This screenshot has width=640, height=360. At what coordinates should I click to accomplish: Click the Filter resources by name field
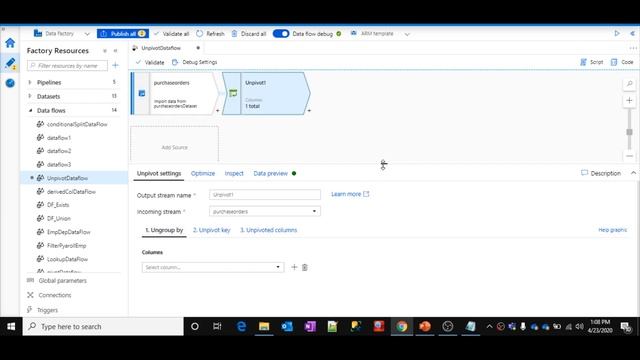pyautogui.click(x=67, y=65)
